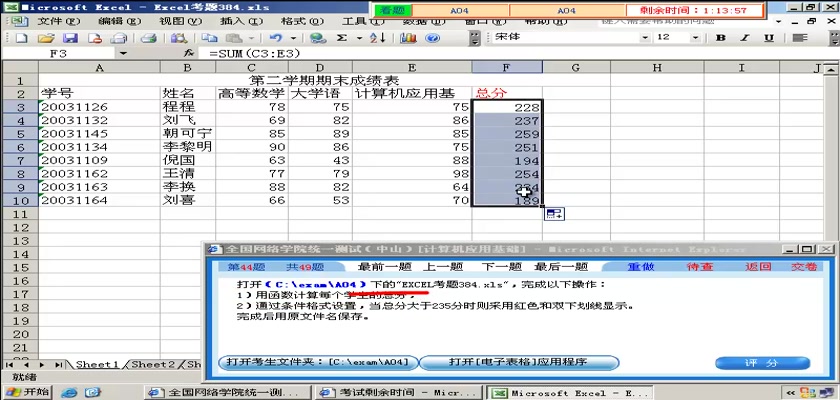Submit exam with 交卷 link
The image size is (840, 400).
pyautogui.click(x=805, y=267)
